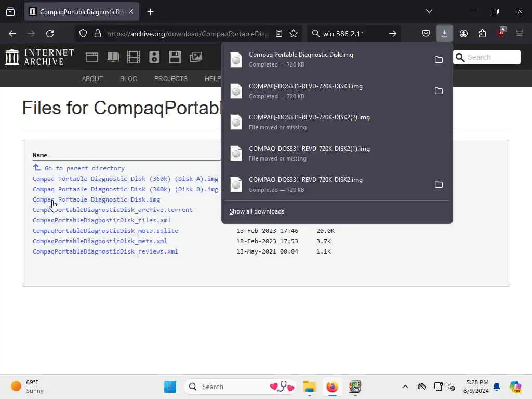Submit search with the arrow button
The image size is (532, 399).
[x=393, y=34]
